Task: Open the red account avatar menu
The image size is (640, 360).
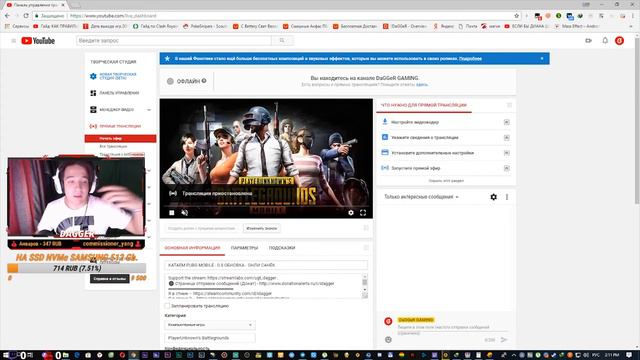Action: (619, 40)
